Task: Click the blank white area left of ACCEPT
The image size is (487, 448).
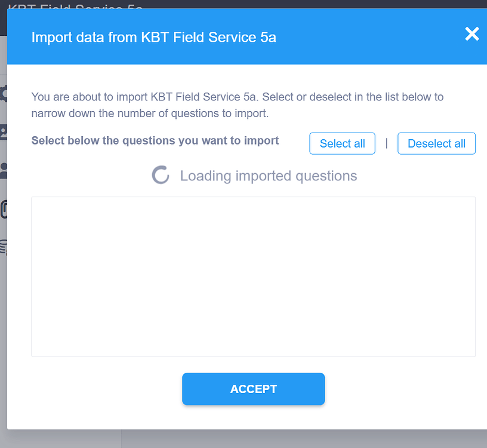Action: 101,389
